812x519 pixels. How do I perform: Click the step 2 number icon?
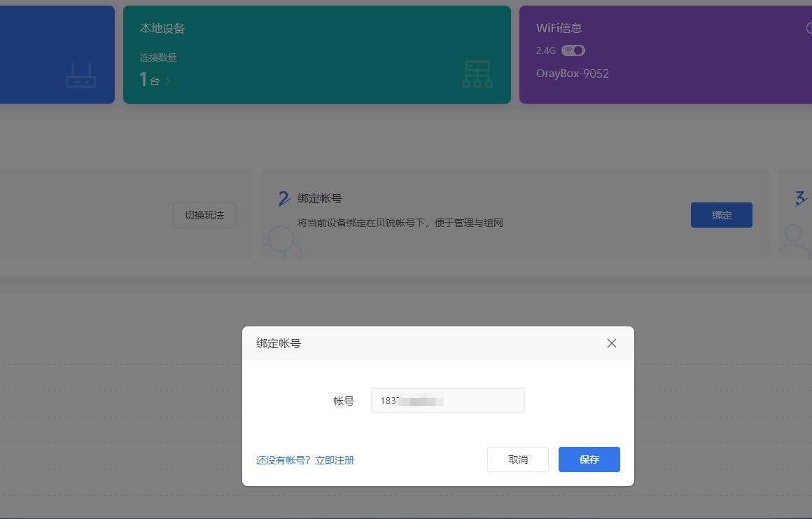[x=283, y=199]
